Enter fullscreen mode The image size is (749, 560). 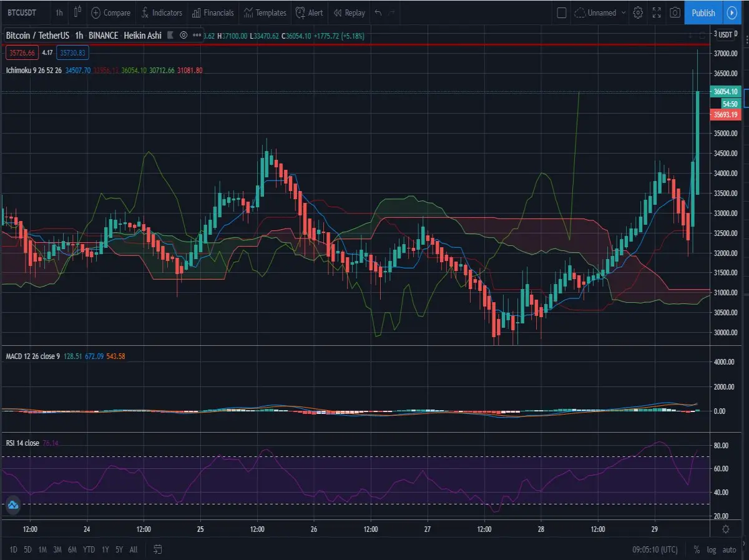pos(657,12)
